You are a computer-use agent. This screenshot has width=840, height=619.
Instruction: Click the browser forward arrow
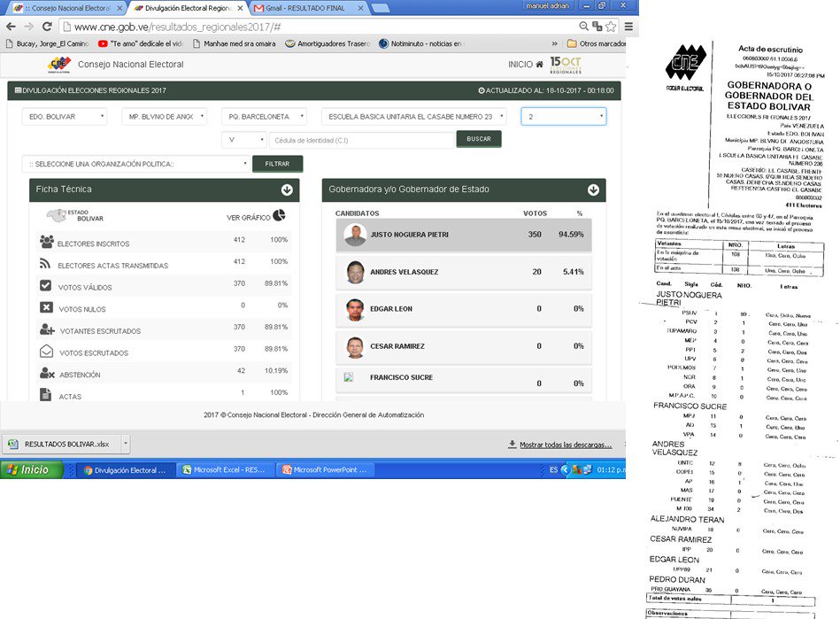[29, 27]
